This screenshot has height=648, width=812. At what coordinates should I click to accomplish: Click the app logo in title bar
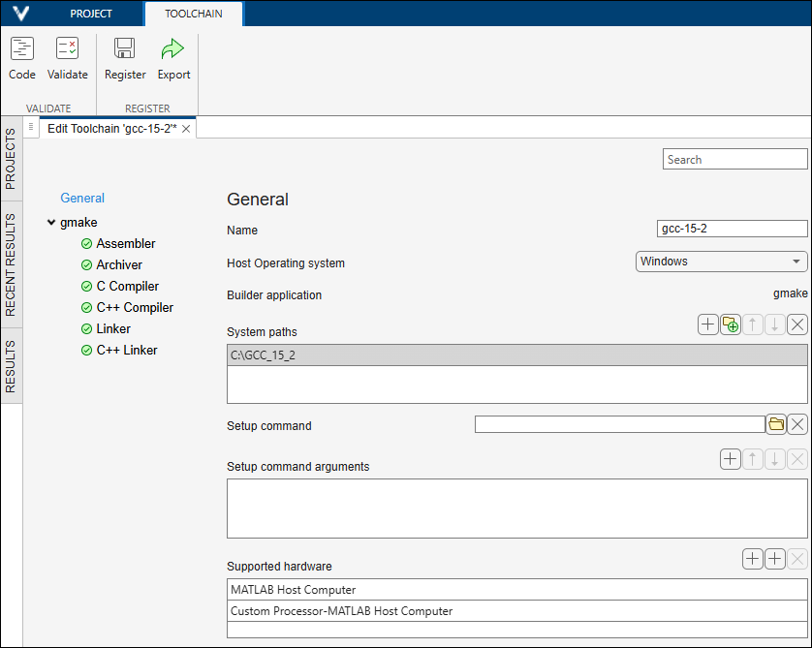click(x=20, y=13)
